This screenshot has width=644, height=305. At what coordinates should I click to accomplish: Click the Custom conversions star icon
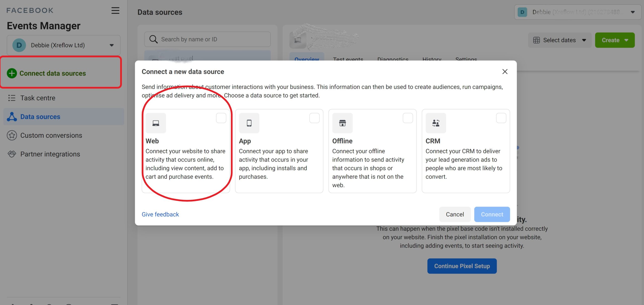point(12,135)
